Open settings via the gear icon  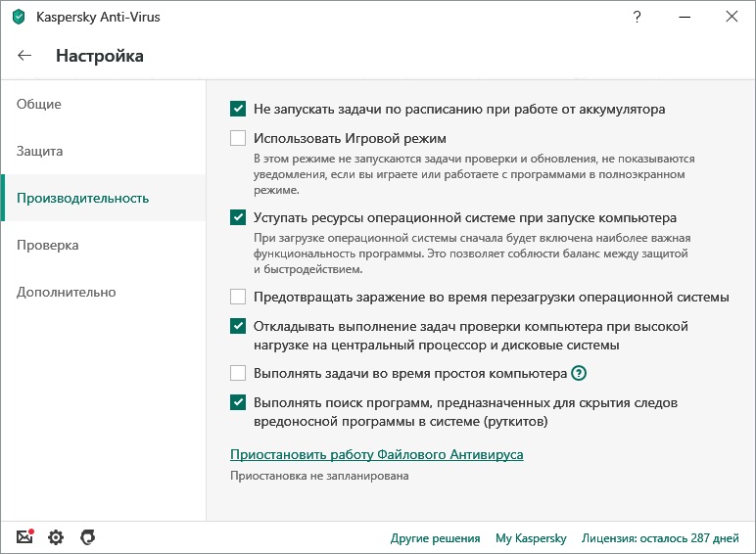56,536
